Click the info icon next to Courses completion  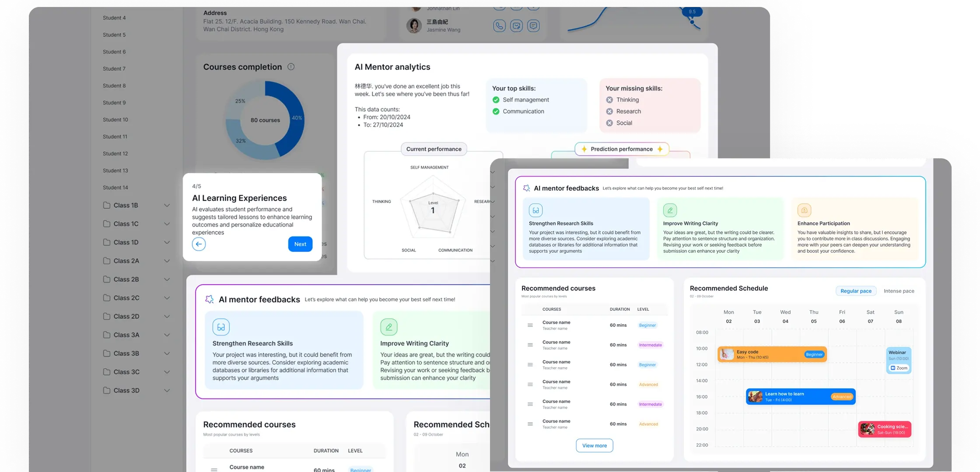coord(291,67)
